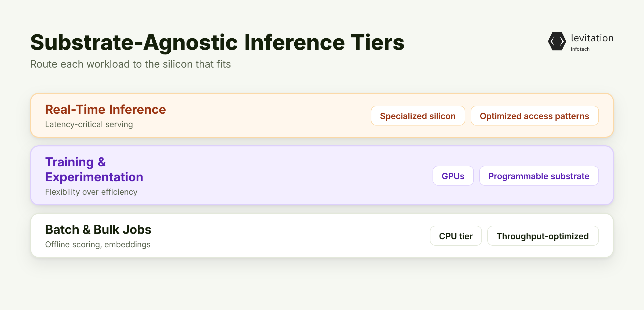This screenshot has height=310, width=644.
Task: Click the infotech label under the logo
Action: click(x=580, y=49)
